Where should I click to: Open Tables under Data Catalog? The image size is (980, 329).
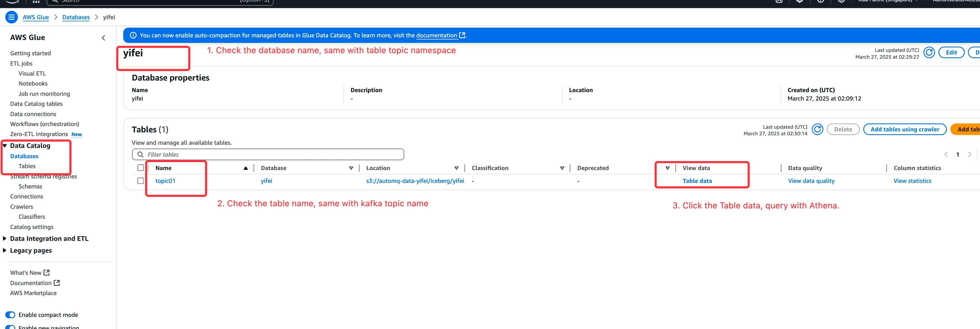click(27, 166)
